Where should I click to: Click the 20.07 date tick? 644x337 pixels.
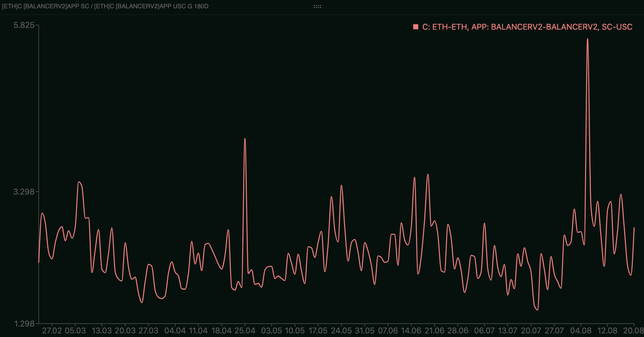click(x=531, y=330)
